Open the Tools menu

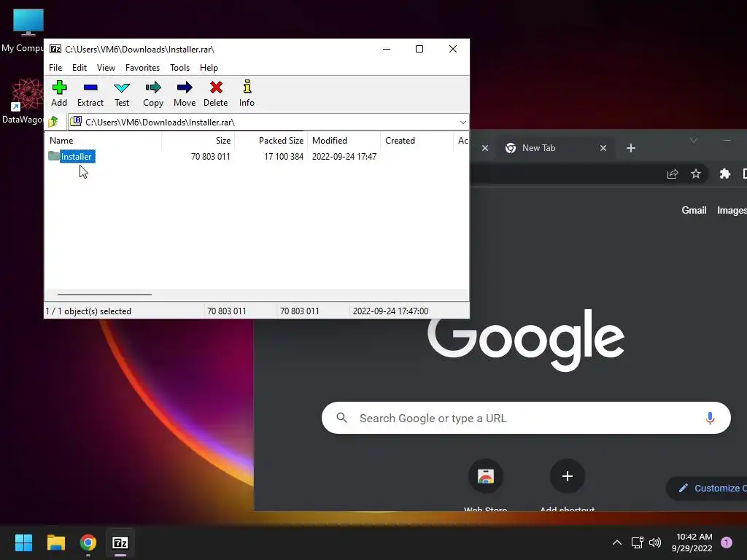179,68
